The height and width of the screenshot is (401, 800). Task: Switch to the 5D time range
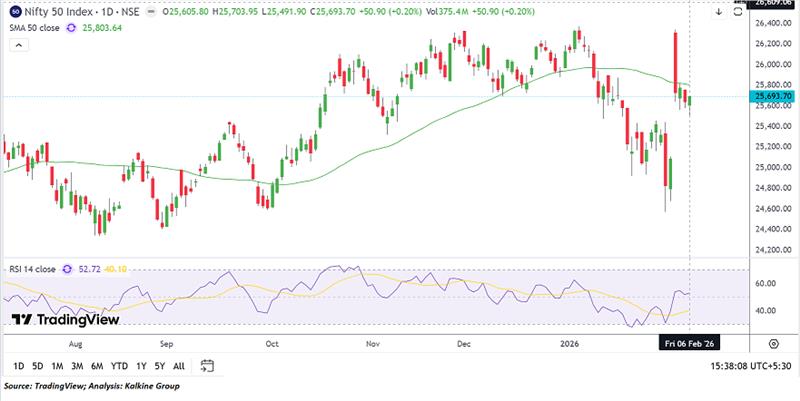coord(39,365)
